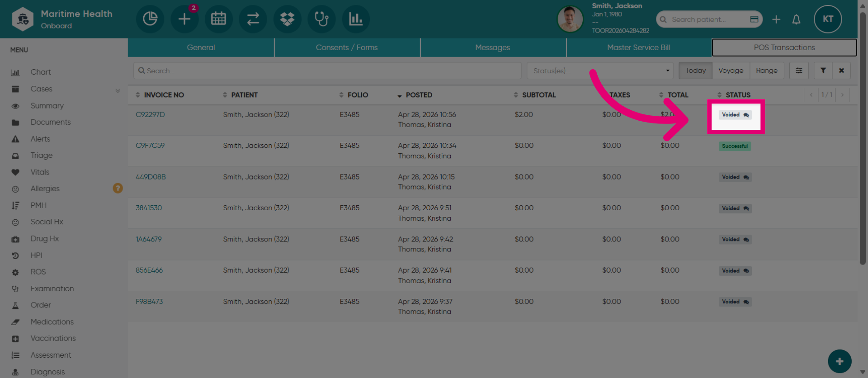Go to previous page arrow in pagination

click(811, 95)
